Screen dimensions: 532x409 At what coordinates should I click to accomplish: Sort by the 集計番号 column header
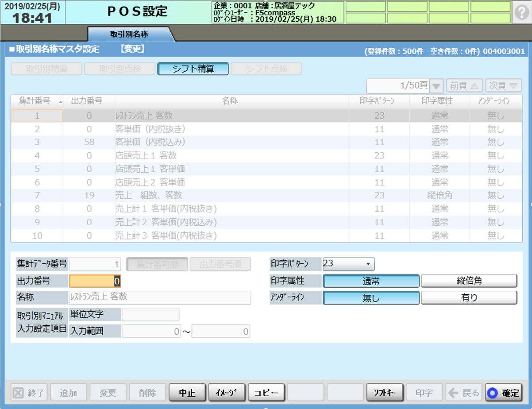click(x=37, y=101)
